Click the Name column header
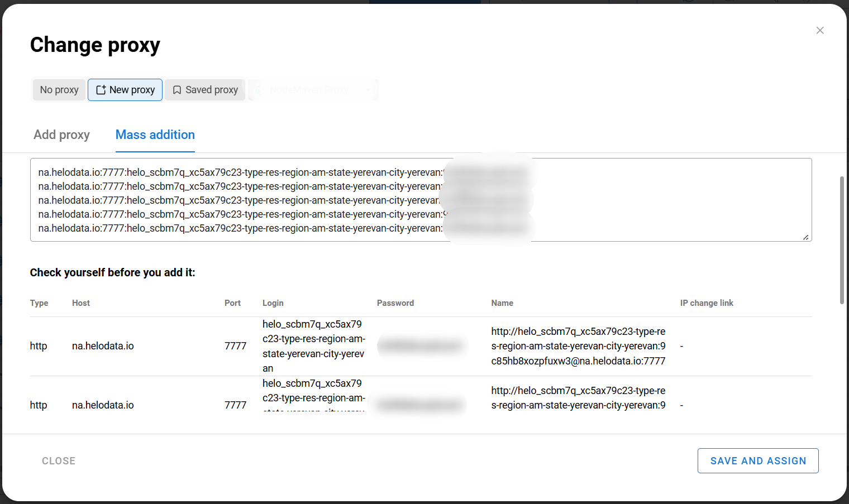 [502, 303]
